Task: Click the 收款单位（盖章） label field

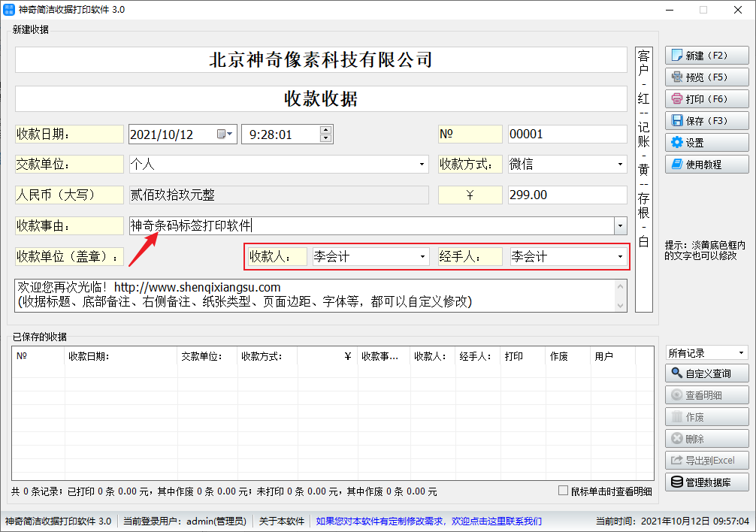Action: [x=69, y=256]
